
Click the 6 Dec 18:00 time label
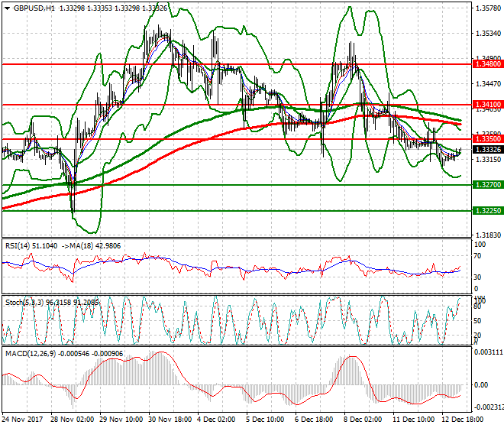click(315, 420)
